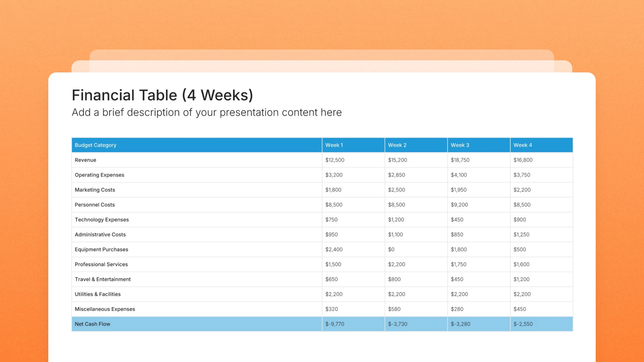644x362 pixels.
Task: Click Professional Services Week 3 value $1,750
Action: click(x=458, y=264)
